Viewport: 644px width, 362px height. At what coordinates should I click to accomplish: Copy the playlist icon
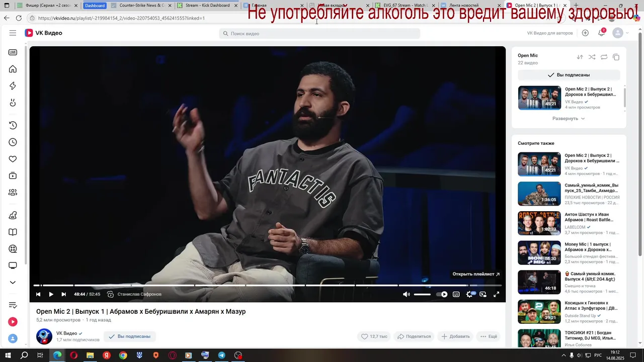616,57
